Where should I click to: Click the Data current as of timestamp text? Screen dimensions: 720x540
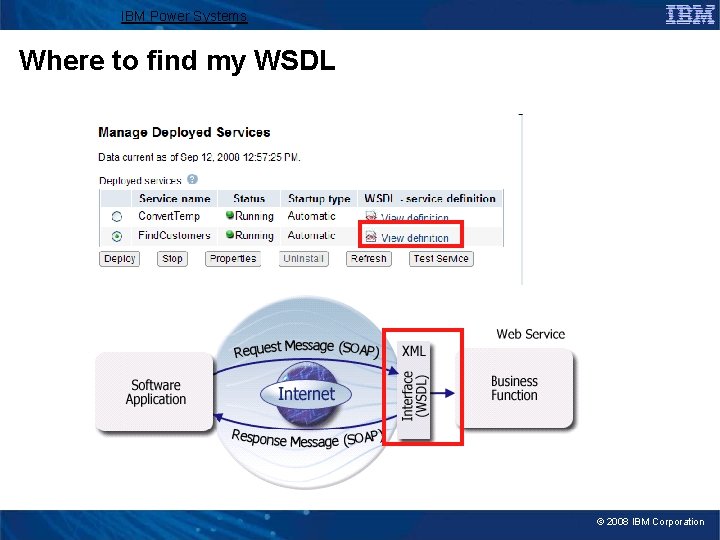[199, 158]
